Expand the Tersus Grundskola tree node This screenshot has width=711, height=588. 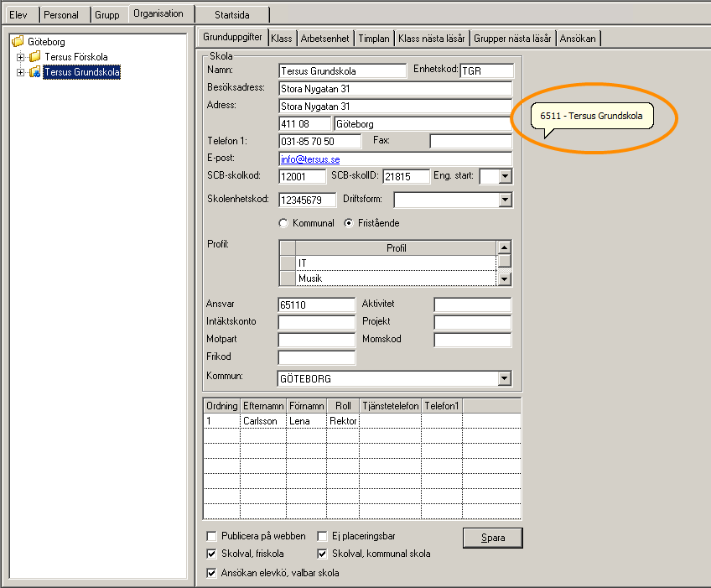point(20,72)
